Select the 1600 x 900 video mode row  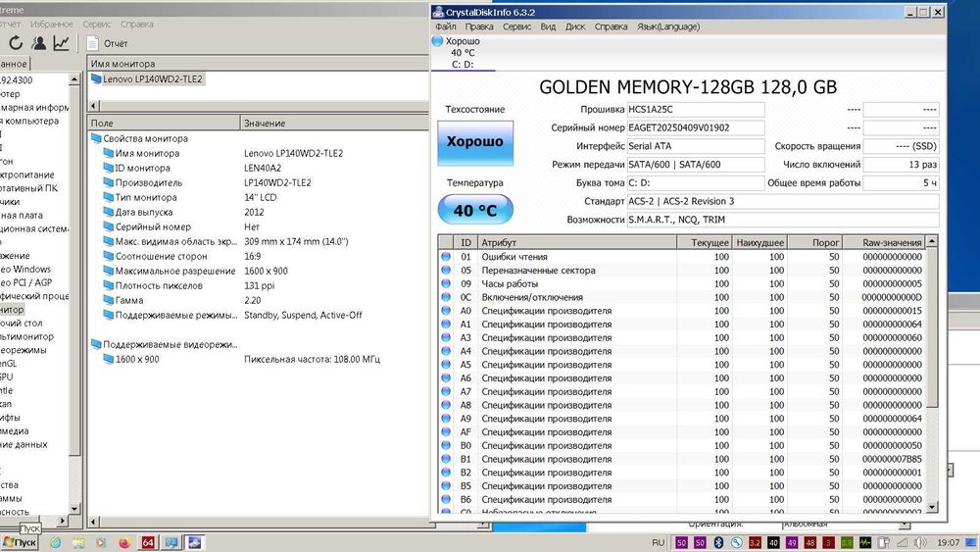click(258, 360)
